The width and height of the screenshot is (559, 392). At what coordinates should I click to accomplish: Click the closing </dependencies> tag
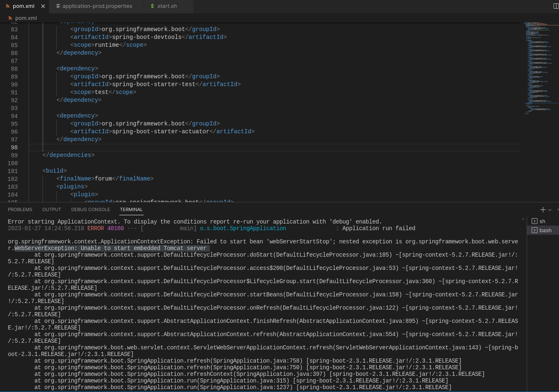[68, 155]
